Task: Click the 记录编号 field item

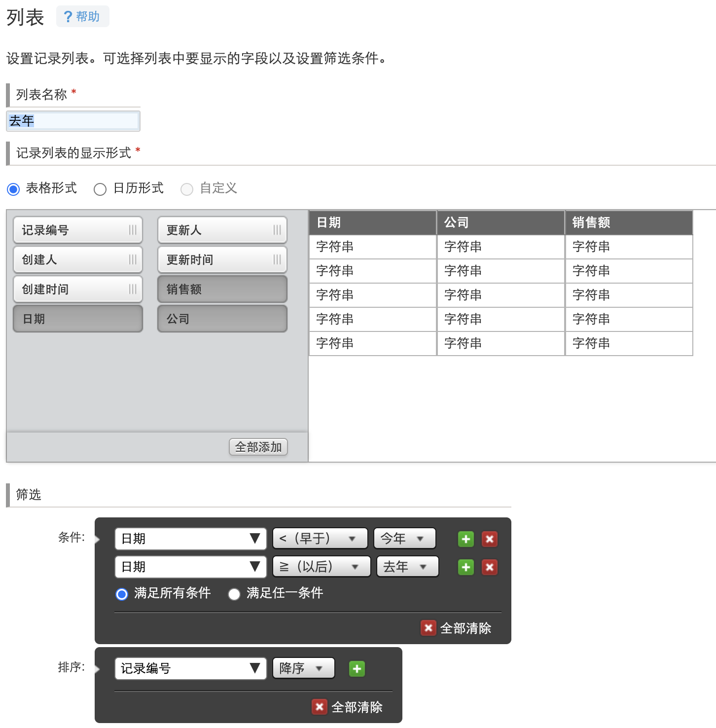Action: click(78, 230)
